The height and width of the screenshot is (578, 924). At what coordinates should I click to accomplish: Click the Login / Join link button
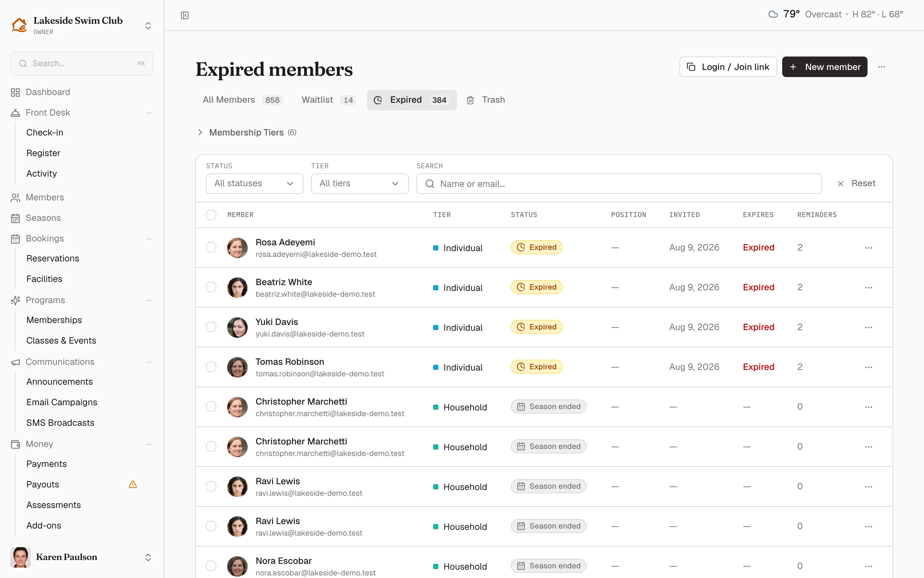728,67
